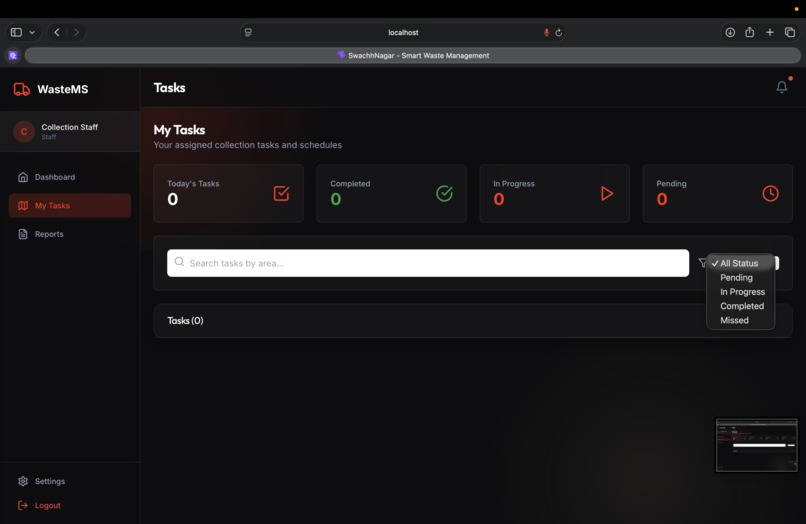Click the Today's Tasks checkbox icon
806x524 pixels.
click(281, 193)
